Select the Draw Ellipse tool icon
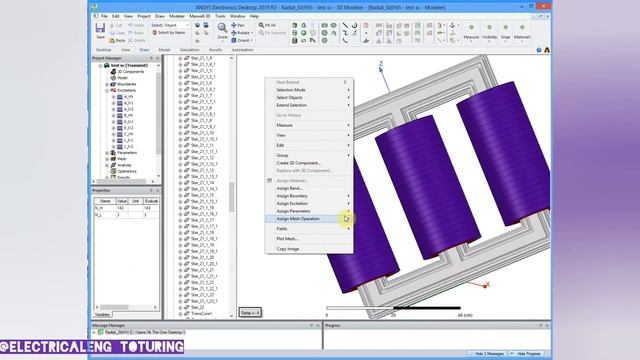 click(x=333, y=25)
